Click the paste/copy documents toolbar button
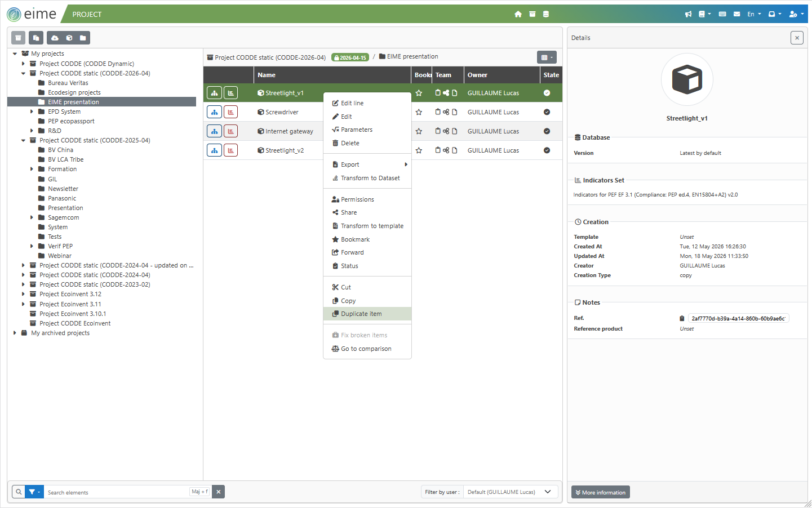Viewport: 812px width, 508px height. (x=36, y=38)
